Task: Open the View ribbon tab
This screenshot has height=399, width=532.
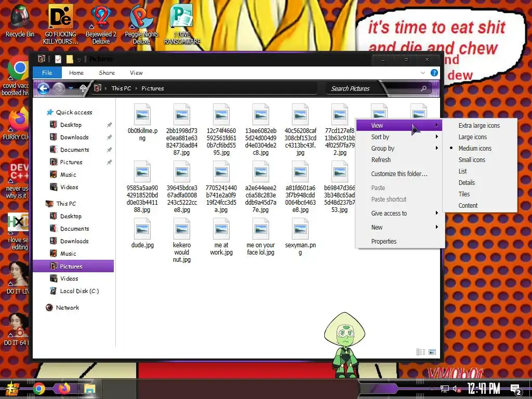Action: pos(136,73)
